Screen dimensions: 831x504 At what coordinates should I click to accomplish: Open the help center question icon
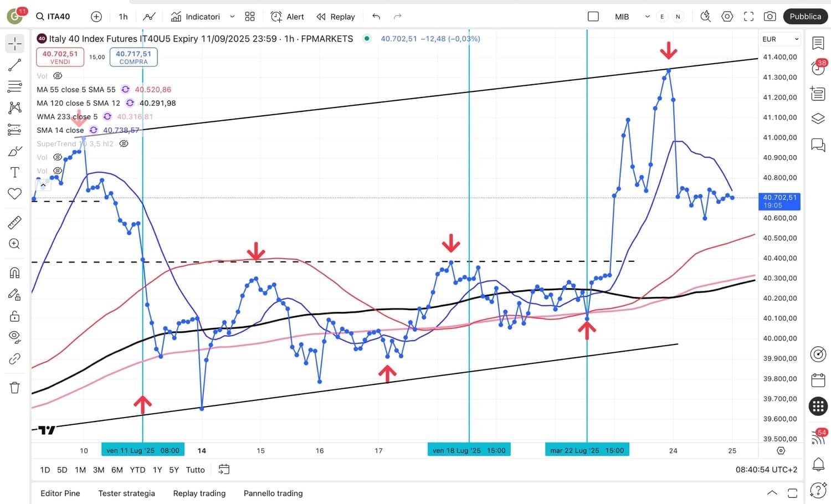(x=818, y=490)
